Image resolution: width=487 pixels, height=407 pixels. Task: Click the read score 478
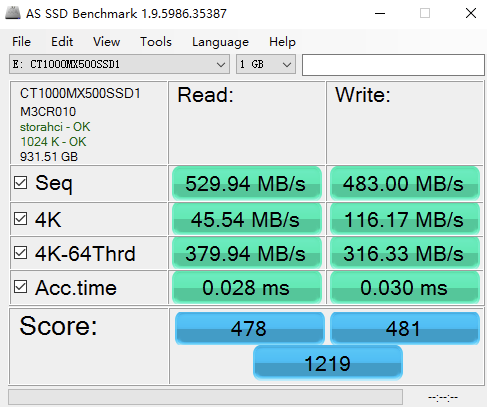249,328
